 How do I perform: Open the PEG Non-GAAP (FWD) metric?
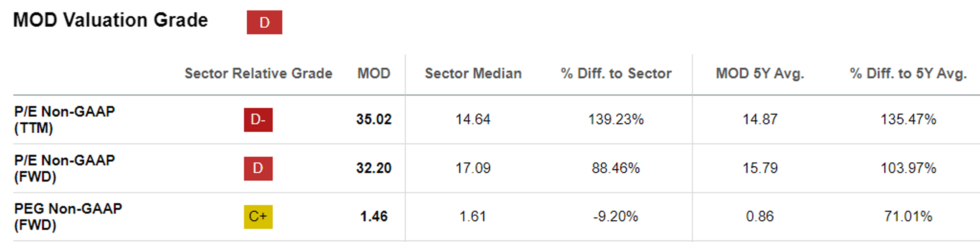tap(68, 217)
